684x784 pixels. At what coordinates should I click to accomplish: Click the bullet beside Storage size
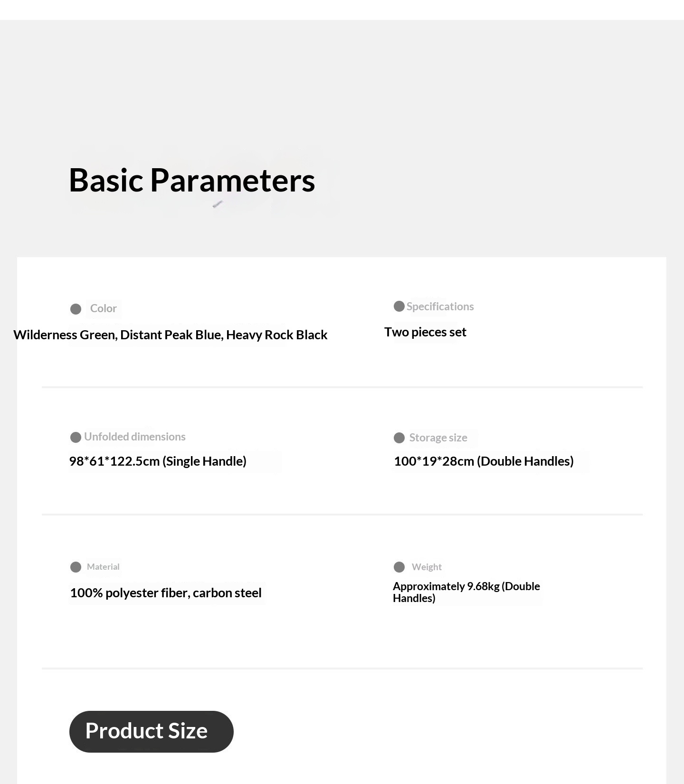[x=399, y=438]
